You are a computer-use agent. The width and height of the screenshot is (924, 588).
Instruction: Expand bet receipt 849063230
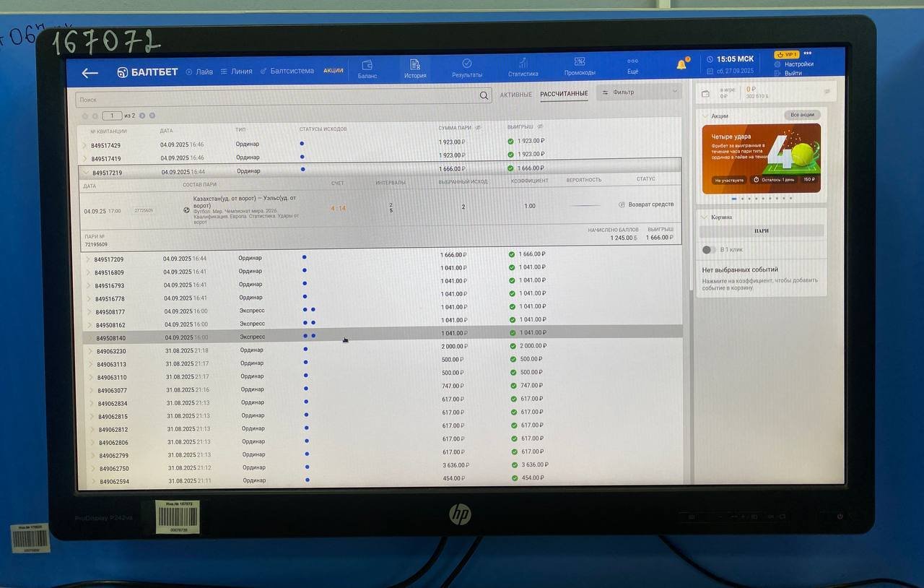tap(90, 351)
